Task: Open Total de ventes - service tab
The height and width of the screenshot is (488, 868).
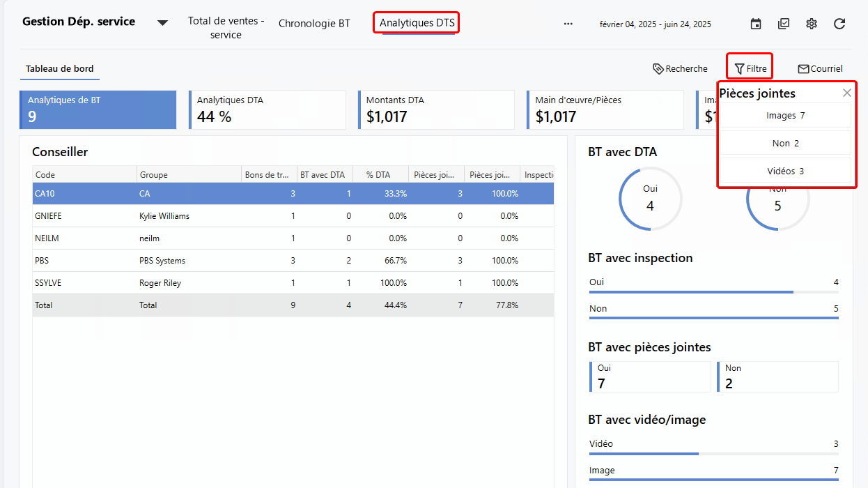Action: pos(226,28)
